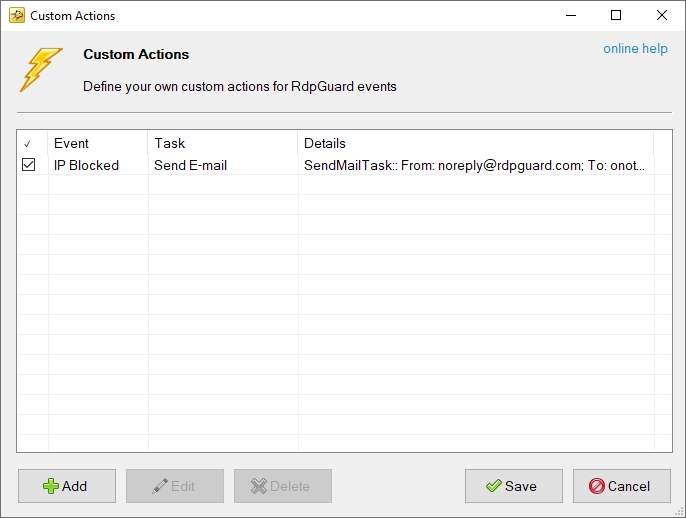Click the window resize grip corner

coord(680,512)
